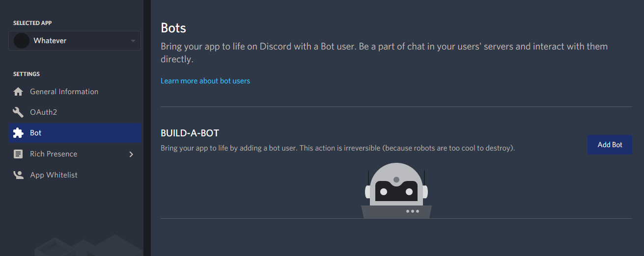Expand the Rich Presence submenu chevron
Screen dimensions: 644x256
pyautogui.click(x=131, y=154)
